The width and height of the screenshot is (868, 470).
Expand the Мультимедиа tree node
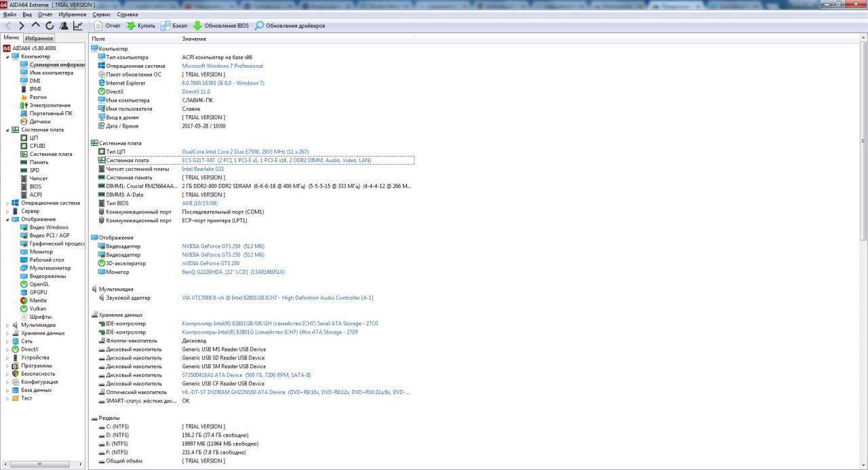point(7,325)
